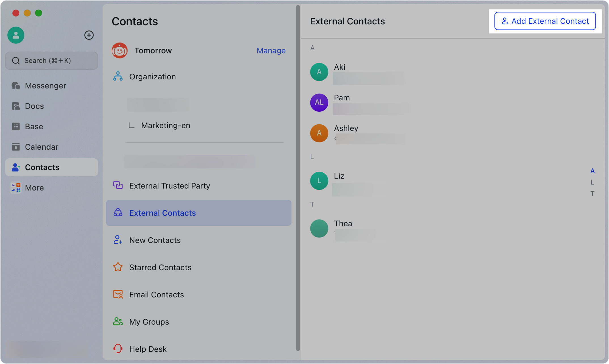Screen dimensions: 609x364
Task: Click your profile avatar top-left
Action: click(x=16, y=35)
